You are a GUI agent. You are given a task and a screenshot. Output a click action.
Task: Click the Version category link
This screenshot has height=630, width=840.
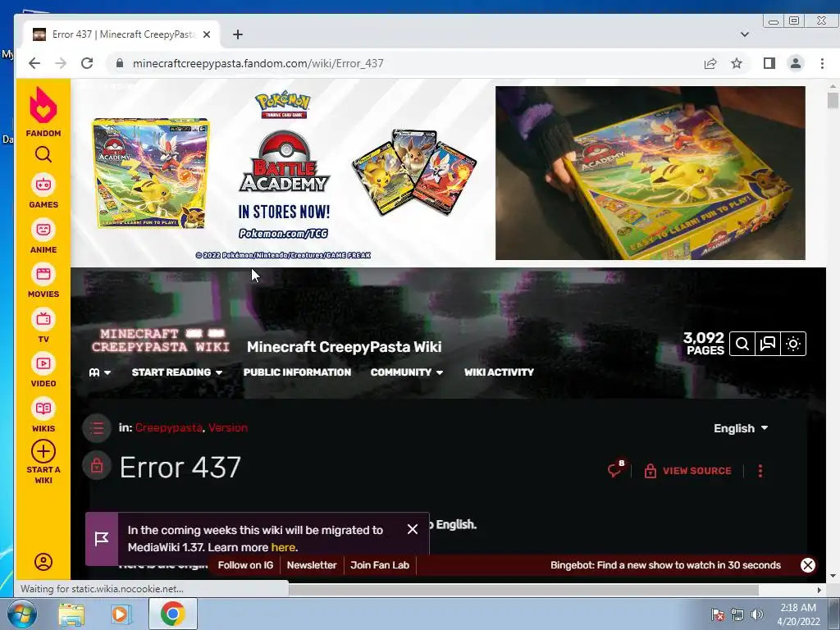(228, 427)
